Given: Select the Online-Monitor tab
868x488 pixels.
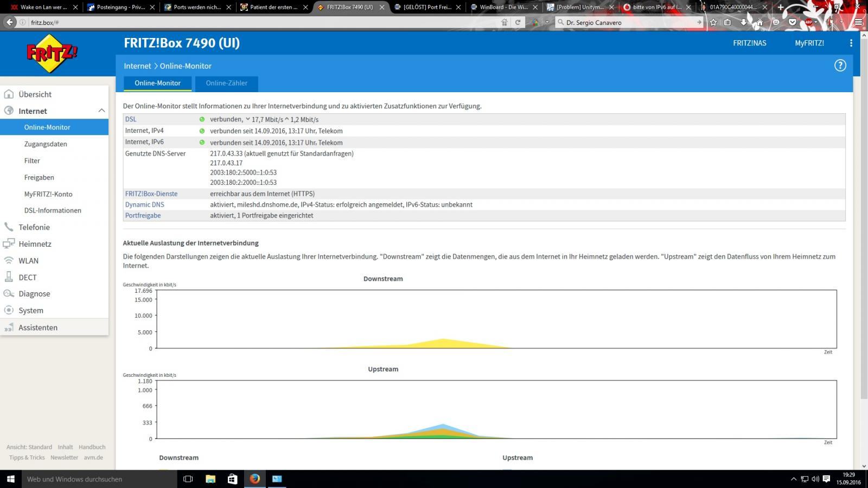Looking at the screenshot, I should point(157,83).
